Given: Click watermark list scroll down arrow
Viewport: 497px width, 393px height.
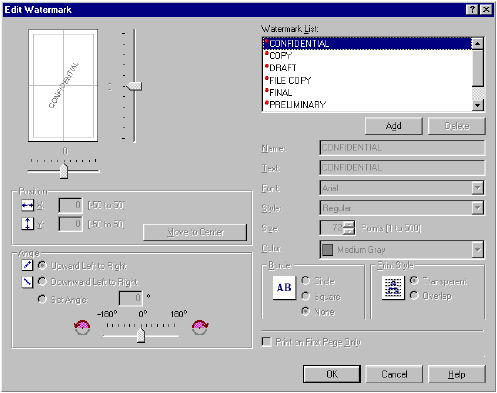Looking at the screenshot, I should tap(478, 105).
